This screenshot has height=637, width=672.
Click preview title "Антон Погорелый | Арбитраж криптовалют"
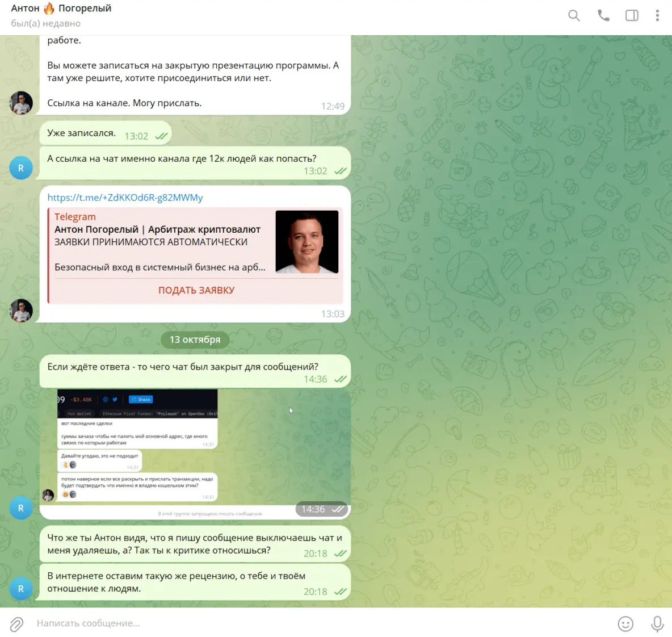[x=157, y=229]
